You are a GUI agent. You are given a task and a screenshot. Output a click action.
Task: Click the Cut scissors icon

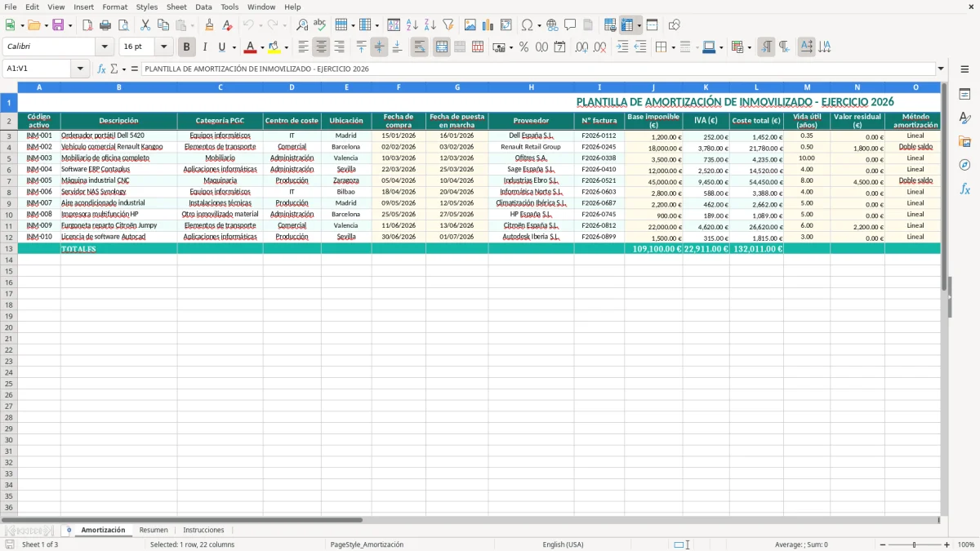[x=145, y=25]
